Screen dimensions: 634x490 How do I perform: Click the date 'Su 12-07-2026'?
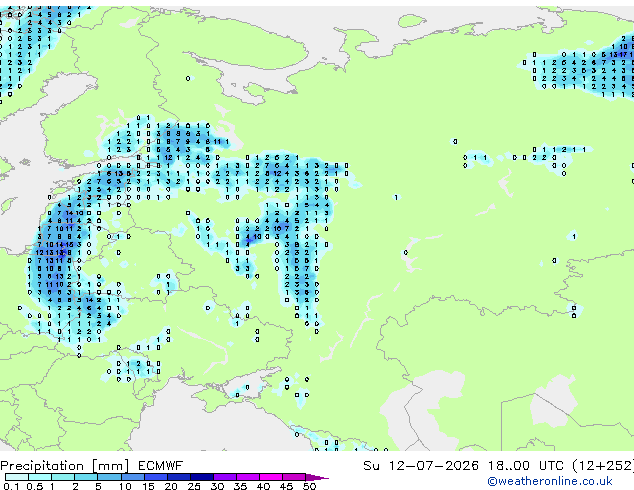(421, 466)
